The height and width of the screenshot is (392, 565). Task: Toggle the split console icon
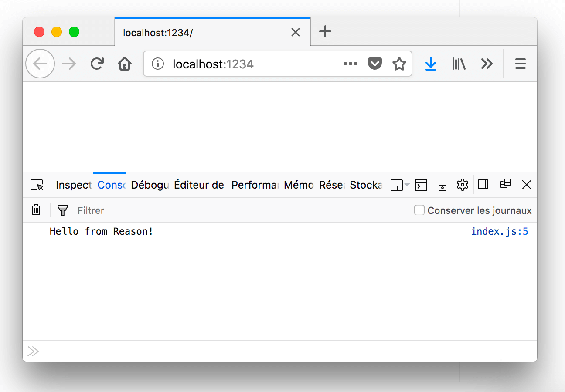click(421, 185)
